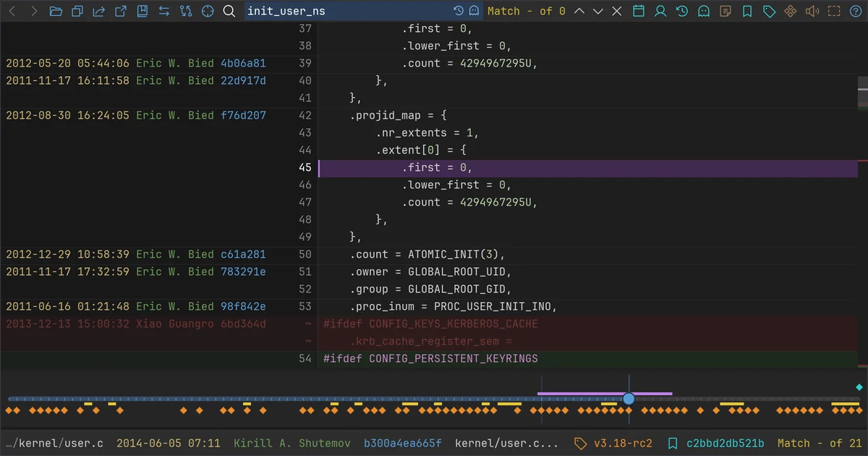Click commit hash 98f842e
This screenshot has height=456, width=868.
(x=243, y=306)
